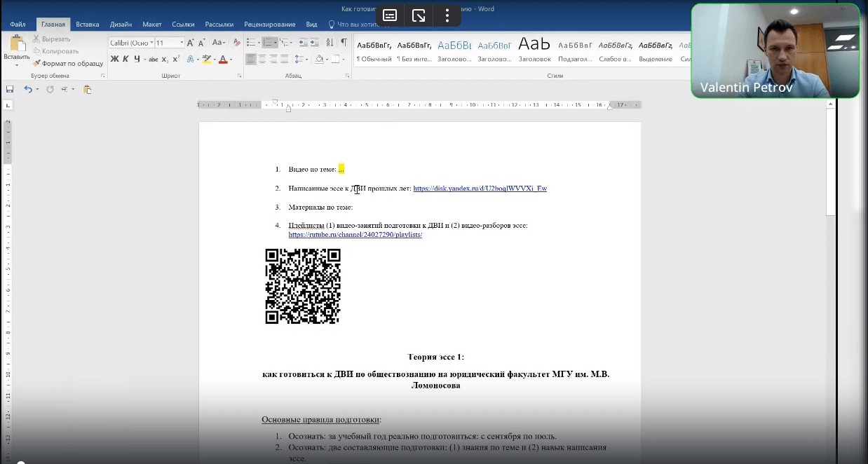Click the heading text 'Теория эссе 1:'
The height and width of the screenshot is (464, 868).
435,357
